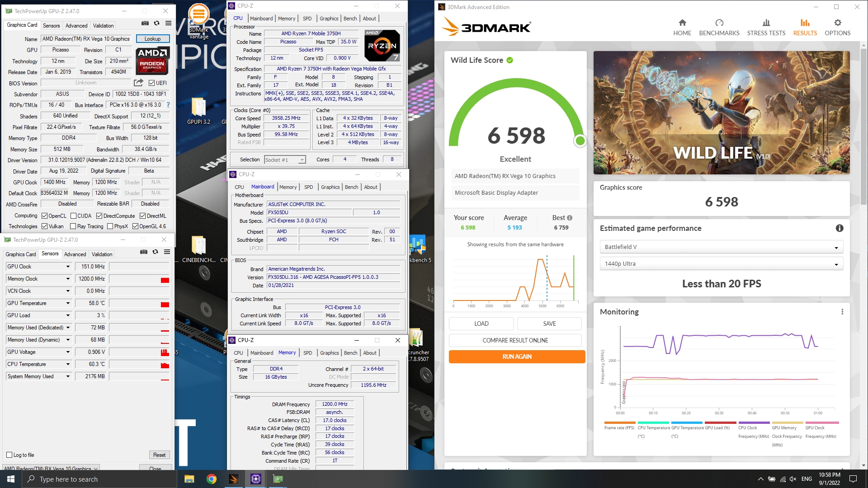Toggle PhysX checkbox in GPU-Z

point(110,226)
